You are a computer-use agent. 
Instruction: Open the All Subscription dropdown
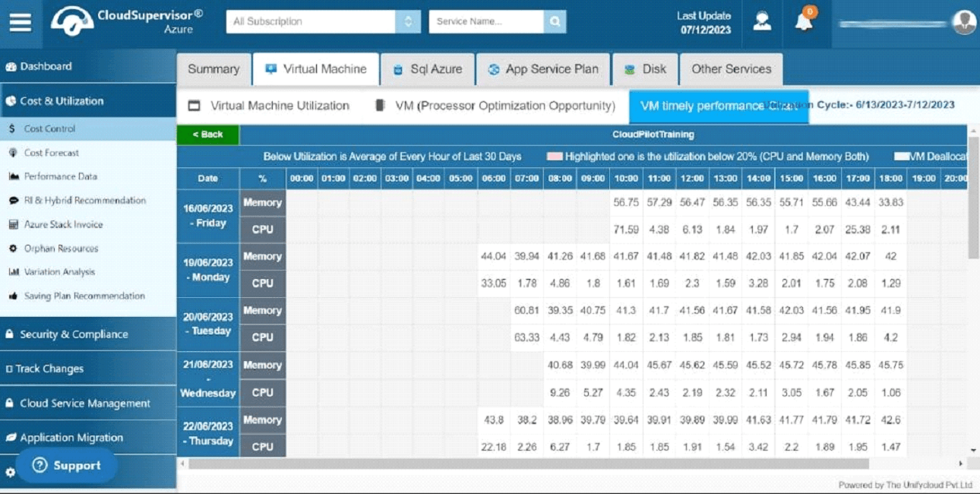(x=323, y=21)
